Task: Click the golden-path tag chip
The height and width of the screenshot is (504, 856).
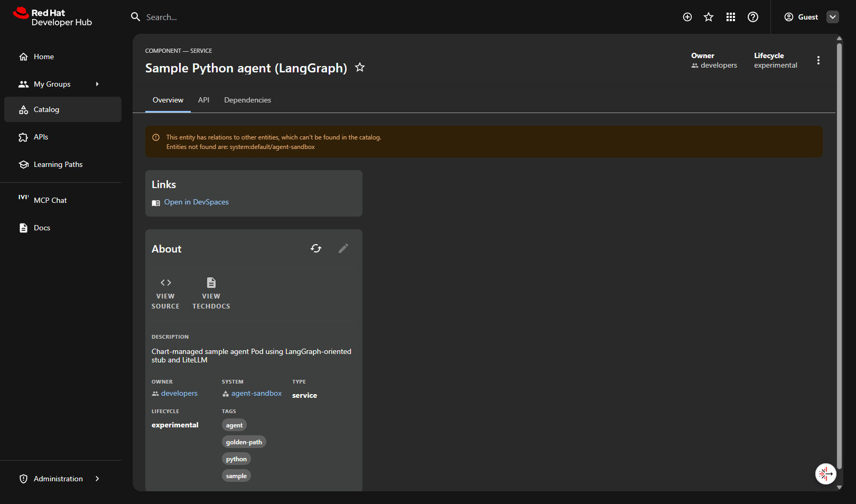Action: (x=244, y=442)
